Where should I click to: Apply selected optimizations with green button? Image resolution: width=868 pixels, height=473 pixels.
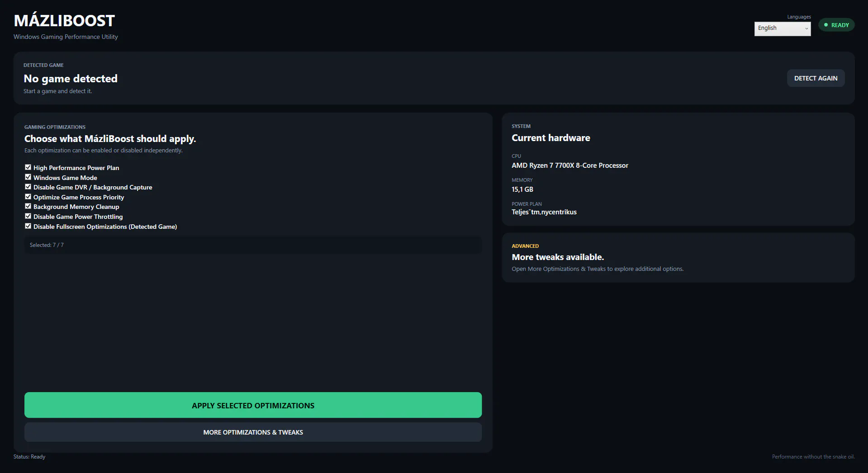point(253,405)
